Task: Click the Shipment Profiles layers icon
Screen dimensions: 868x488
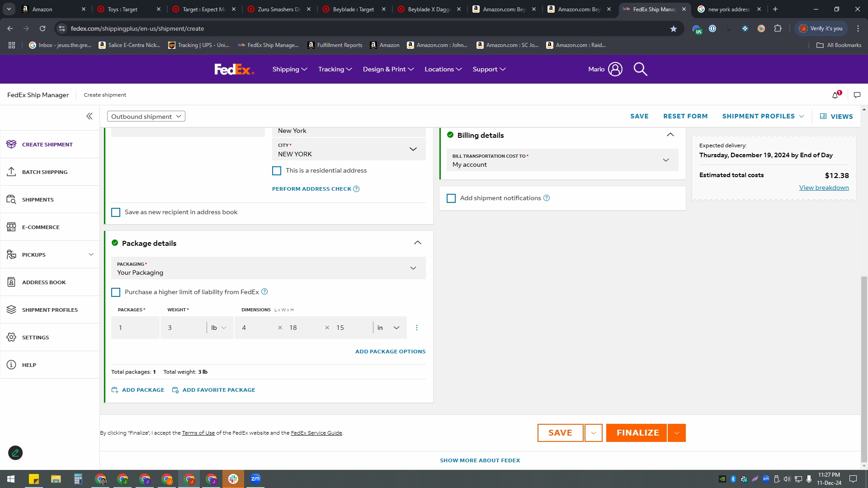Action: coord(11,310)
